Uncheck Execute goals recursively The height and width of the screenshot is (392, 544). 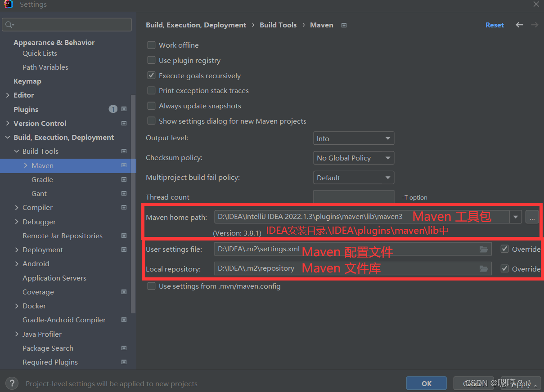tap(152, 76)
